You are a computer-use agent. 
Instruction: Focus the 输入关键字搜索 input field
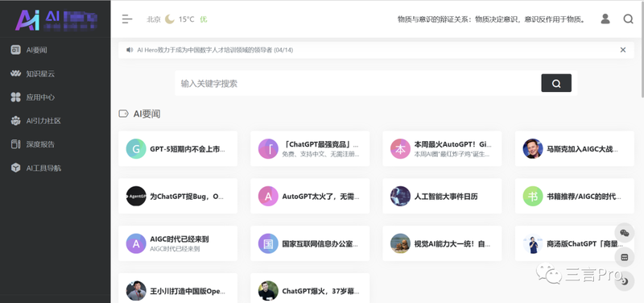[x=357, y=84]
